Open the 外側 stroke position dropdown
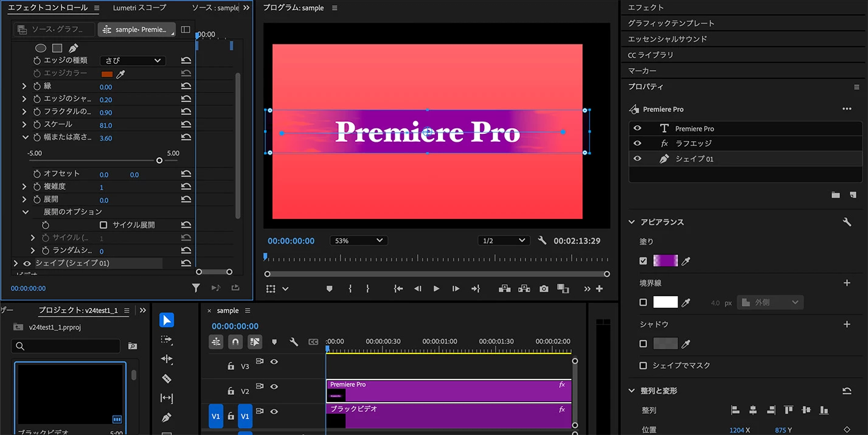The height and width of the screenshot is (435, 868). click(x=770, y=302)
